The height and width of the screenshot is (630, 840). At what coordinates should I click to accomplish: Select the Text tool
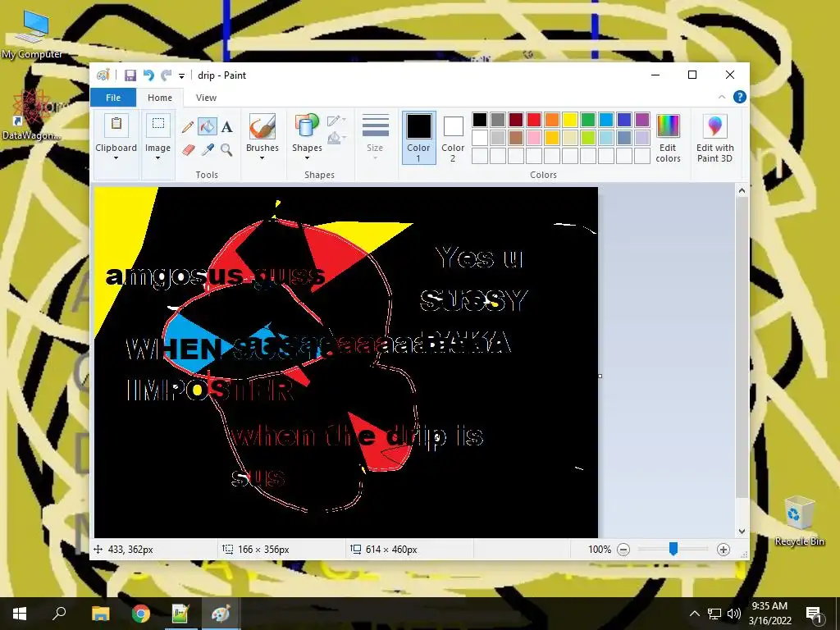(227, 127)
